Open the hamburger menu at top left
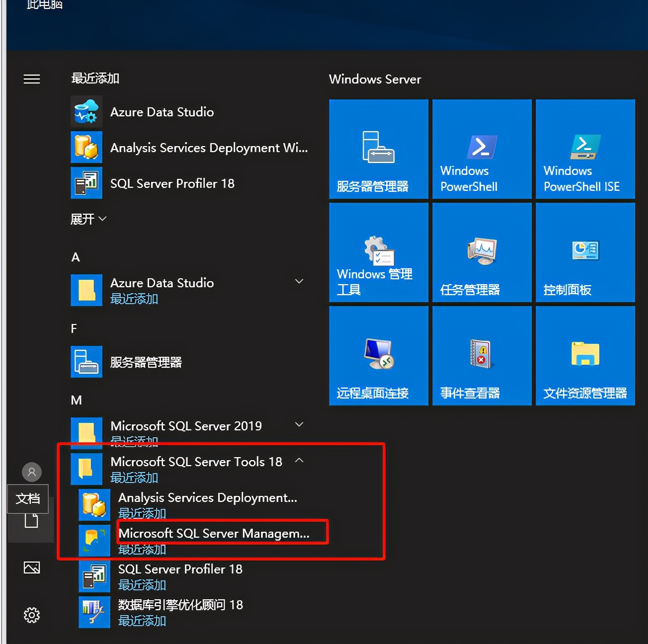 (x=32, y=79)
